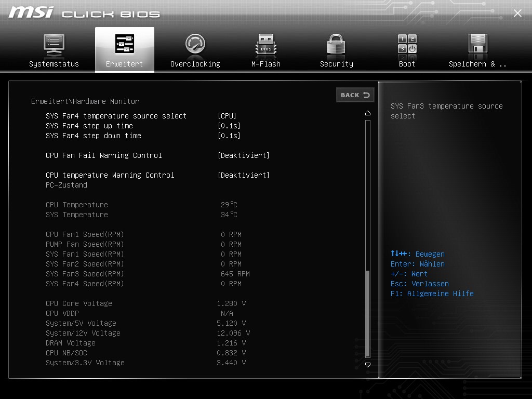Viewport: 532px width, 399px height.
Task: Click SYS Fan3 Speed(RPM) label
Action: tap(85, 274)
